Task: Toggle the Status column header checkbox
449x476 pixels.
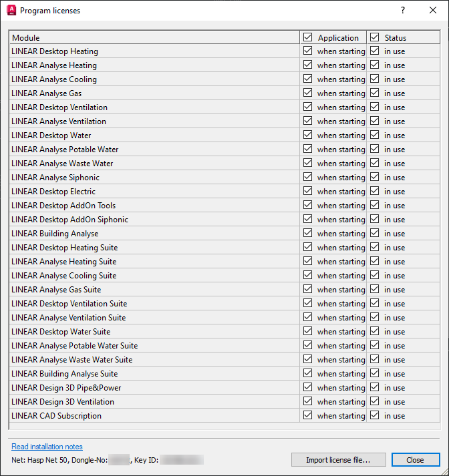Action: click(x=374, y=37)
